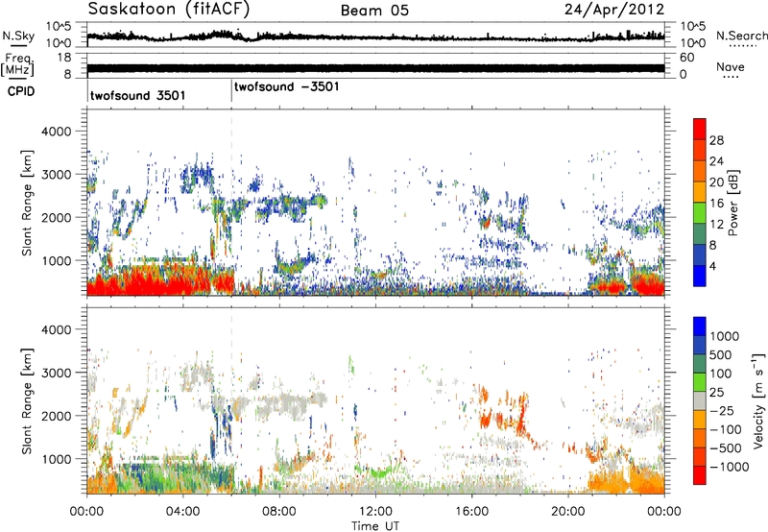Image resolution: width=768 pixels, height=532 pixels.
Task: Click the '16:00' time tick label
Action: click(x=471, y=512)
